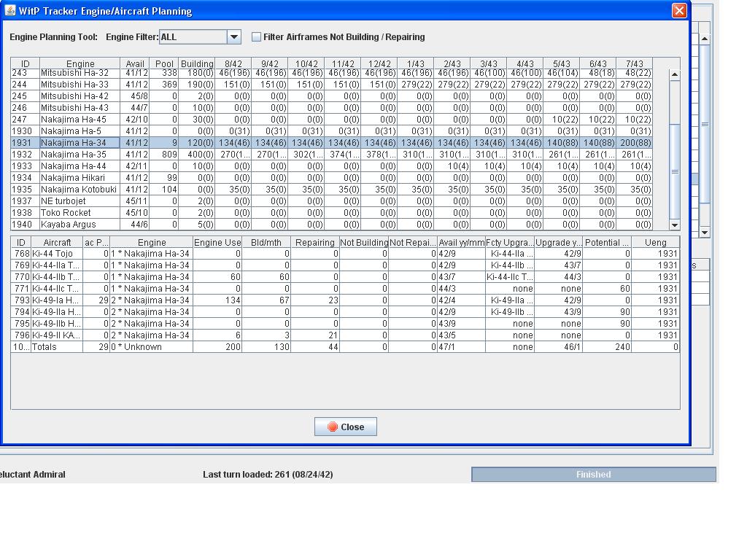Click the engine table scrollbar thumb
This screenshot has width=747, height=560.
675,171
